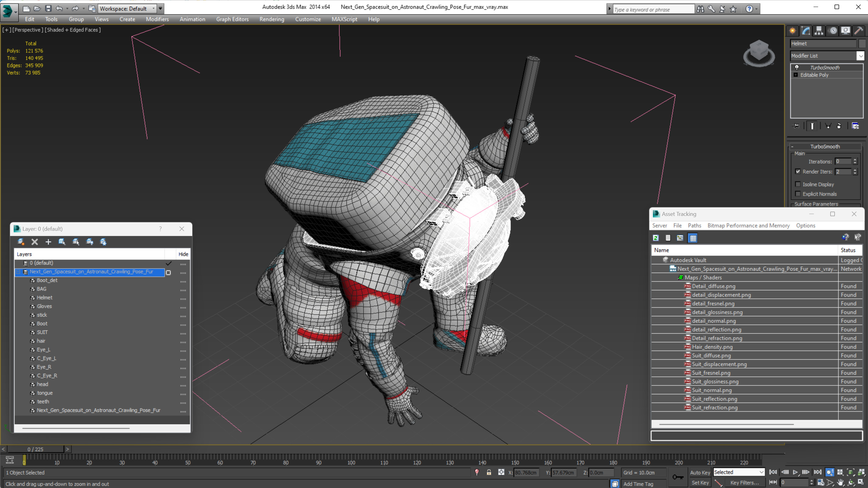Click the Key Filters button
The image size is (868, 488).
744,483
